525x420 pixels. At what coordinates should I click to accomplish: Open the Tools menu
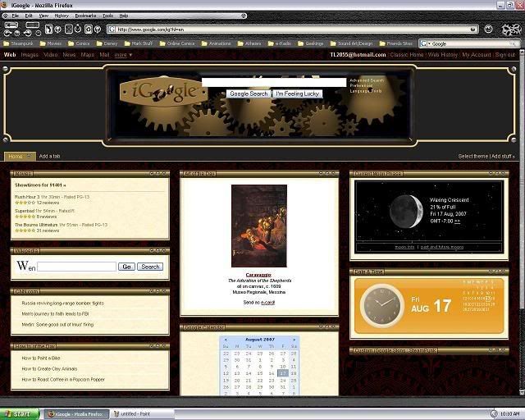107,16
